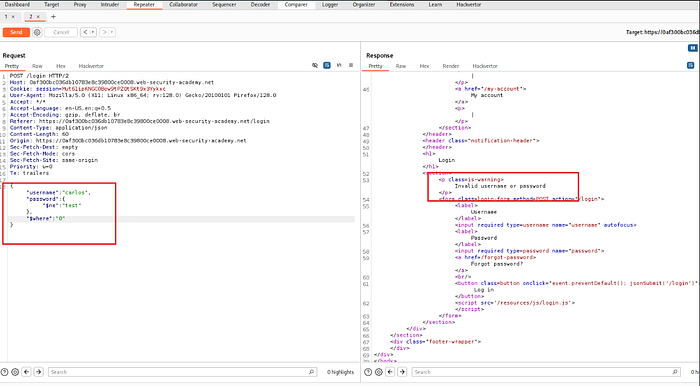Toggle Response pane layout icon at top right
The height and width of the screenshot is (386, 700).
pos(692,48)
